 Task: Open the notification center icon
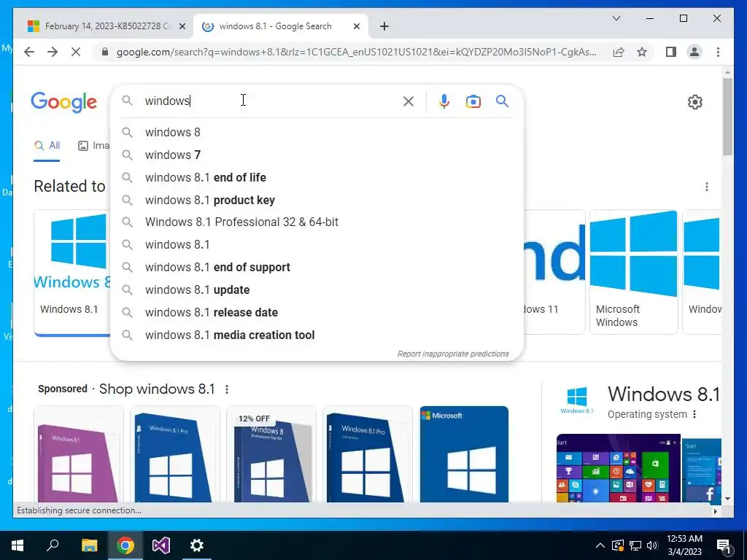pos(724,545)
